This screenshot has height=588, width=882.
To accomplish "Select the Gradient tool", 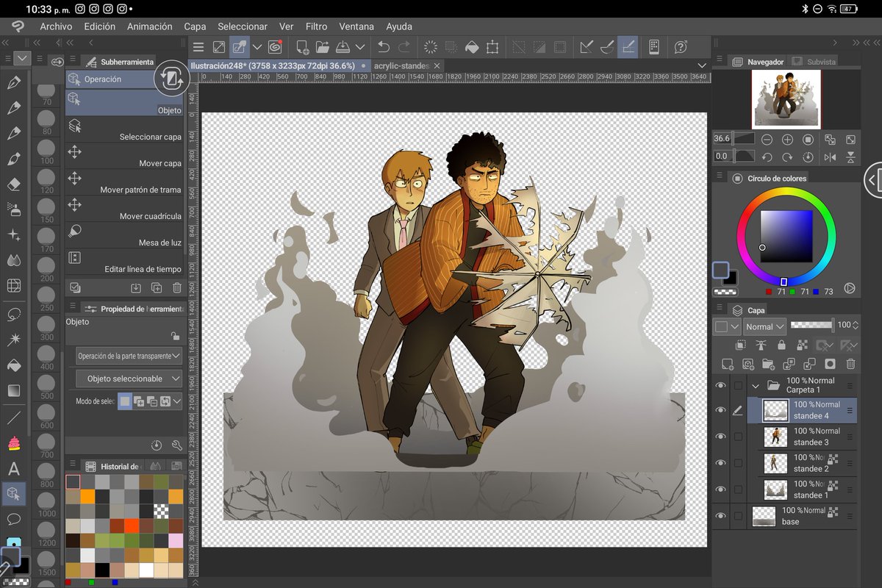I will (x=14, y=391).
